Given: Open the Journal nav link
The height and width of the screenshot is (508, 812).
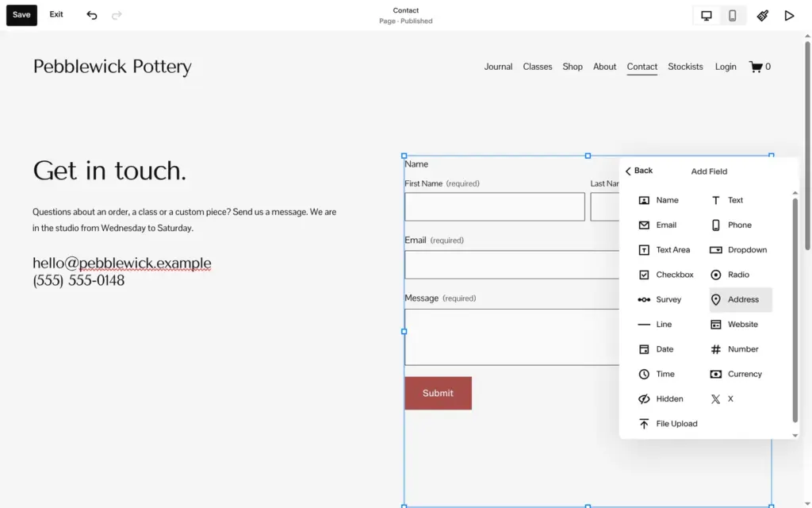Looking at the screenshot, I should click(498, 67).
